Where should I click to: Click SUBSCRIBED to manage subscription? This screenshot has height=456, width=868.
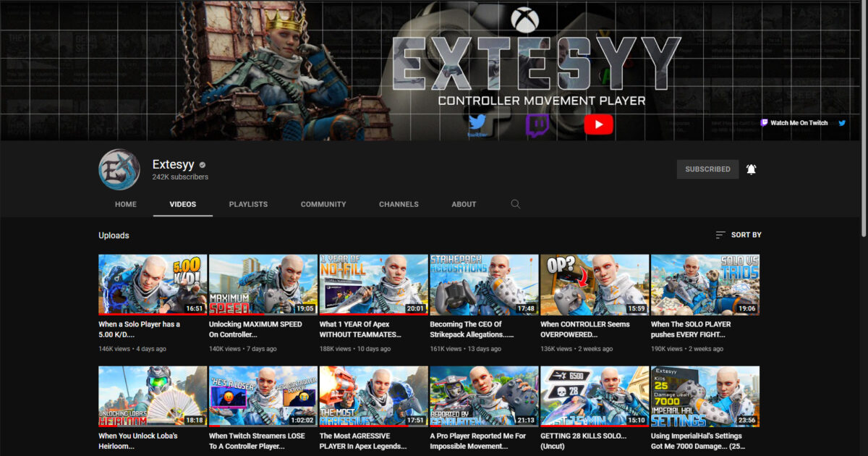click(707, 168)
